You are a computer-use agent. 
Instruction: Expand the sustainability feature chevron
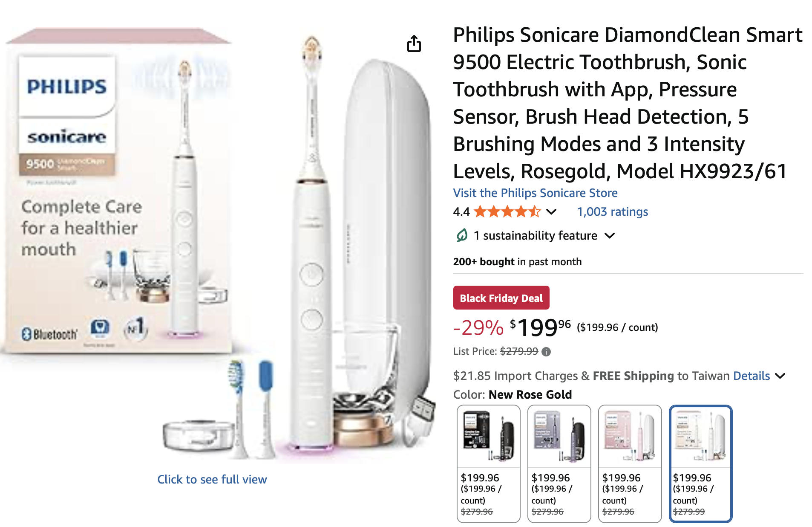coord(610,235)
